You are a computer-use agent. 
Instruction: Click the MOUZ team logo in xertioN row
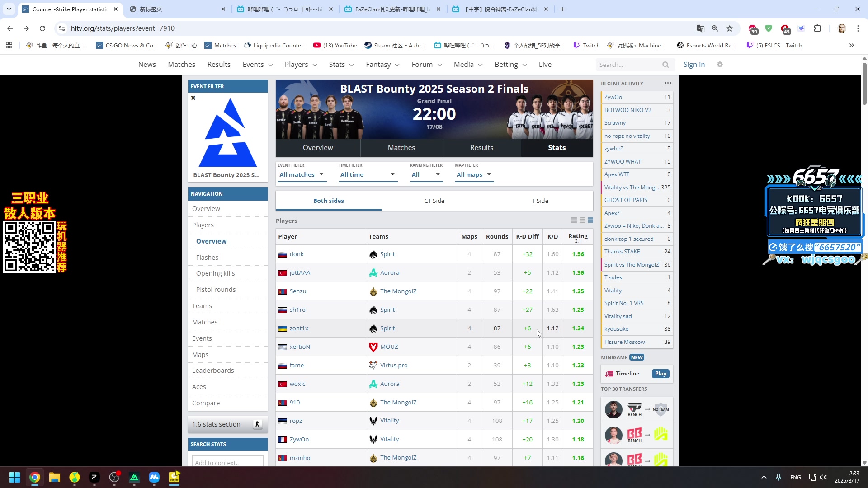[373, 347]
